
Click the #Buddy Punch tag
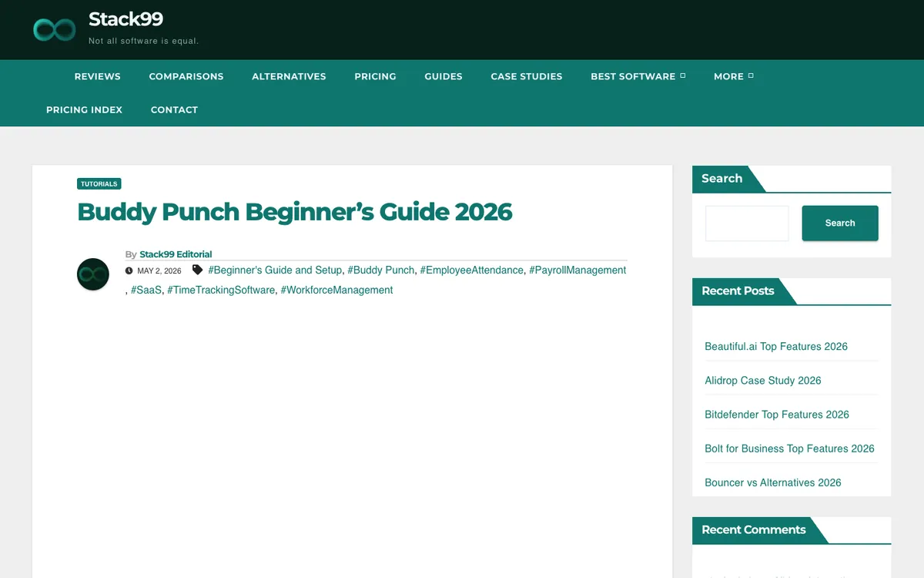[x=381, y=270]
